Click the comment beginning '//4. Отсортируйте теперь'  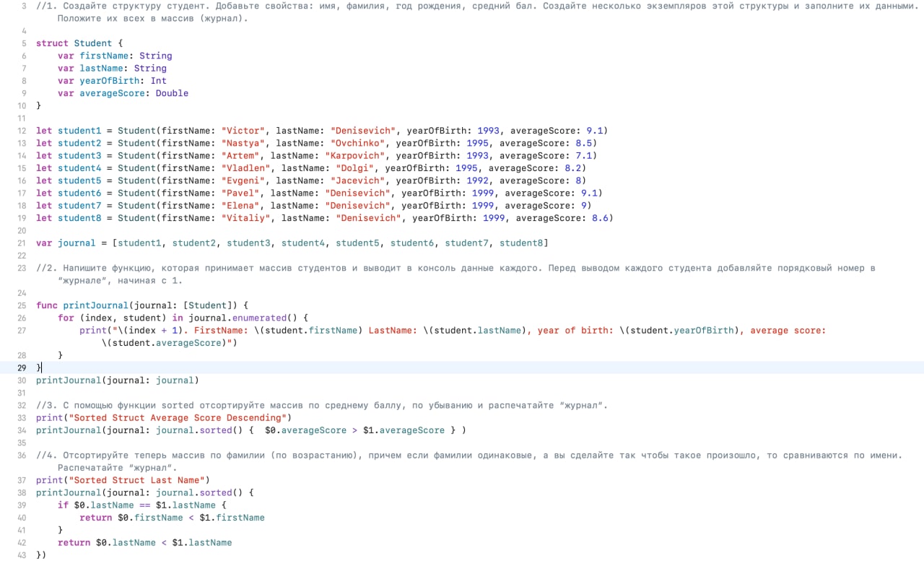pos(469,461)
